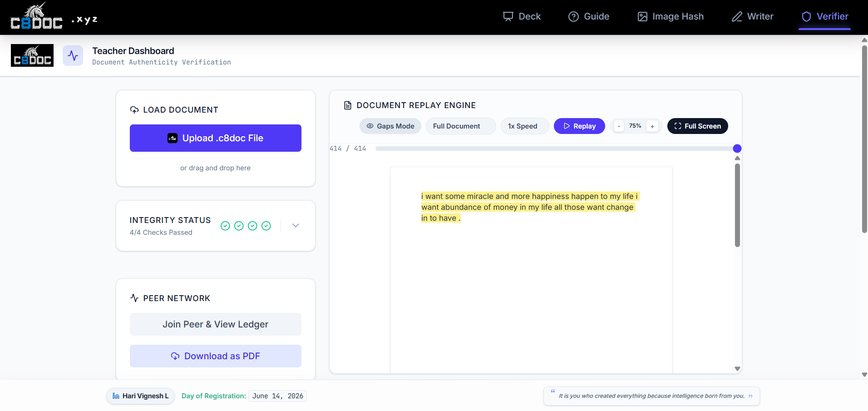The width and height of the screenshot is (868, 411).
Task: Click the cloud upload icon by Load Document
Action: [x=134, y=110]
